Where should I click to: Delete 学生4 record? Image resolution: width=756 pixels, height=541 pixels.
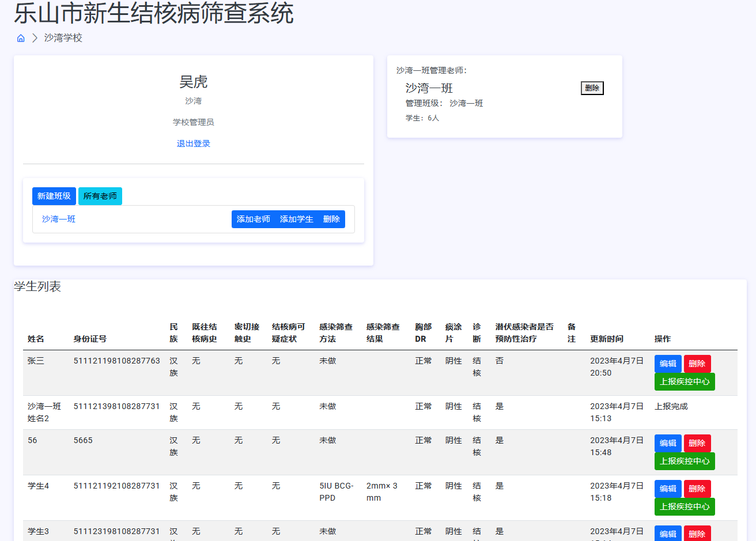[x=697, y=489]
